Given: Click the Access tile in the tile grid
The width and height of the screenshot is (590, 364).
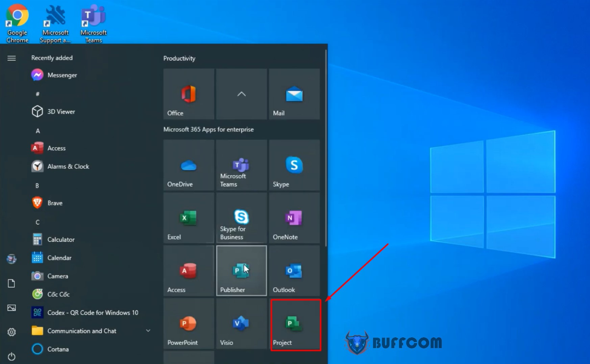Looking at the screenshot, I should pos(189,271).
